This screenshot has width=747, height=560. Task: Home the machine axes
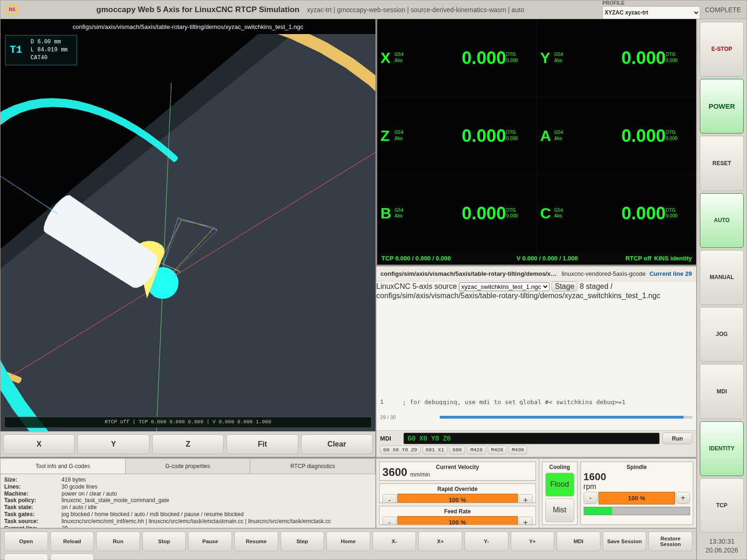(348, 541)
